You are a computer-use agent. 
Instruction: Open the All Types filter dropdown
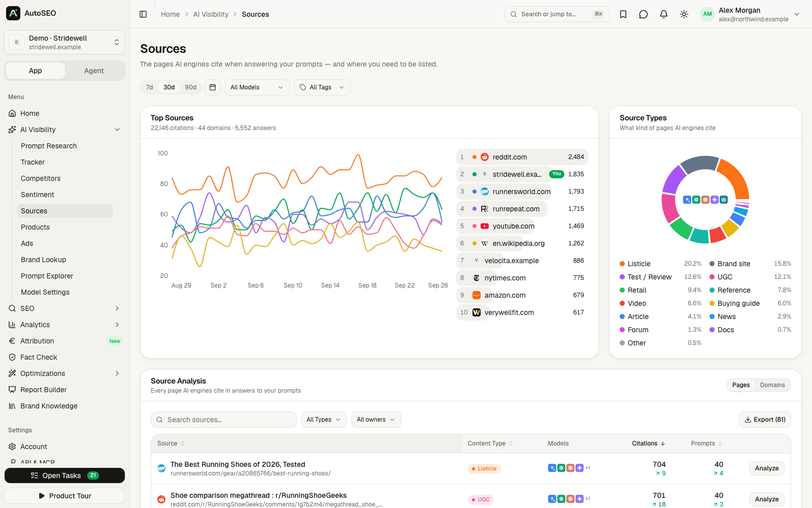tap(324, 420)
